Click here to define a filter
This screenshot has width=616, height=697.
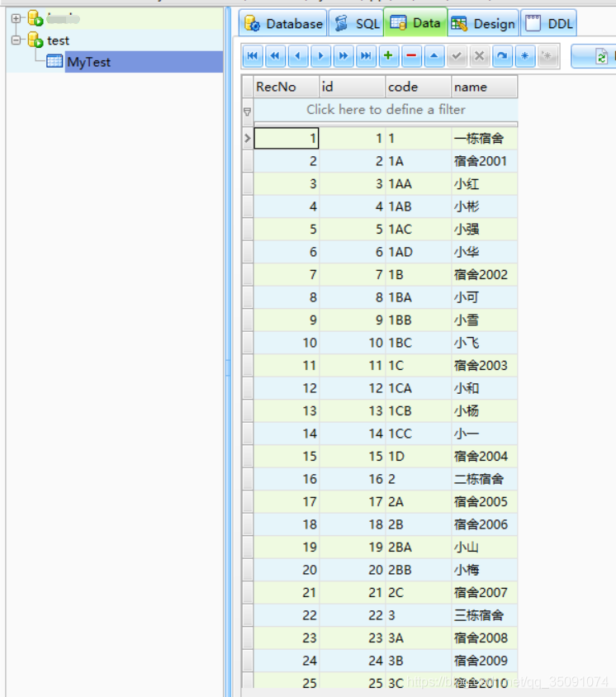386,109
